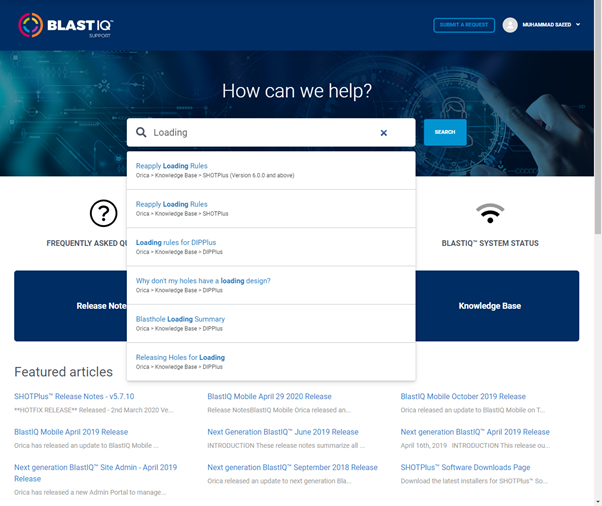
Task: Open SHOTPlus Software Downloads Page article
Action: [465, 467]
